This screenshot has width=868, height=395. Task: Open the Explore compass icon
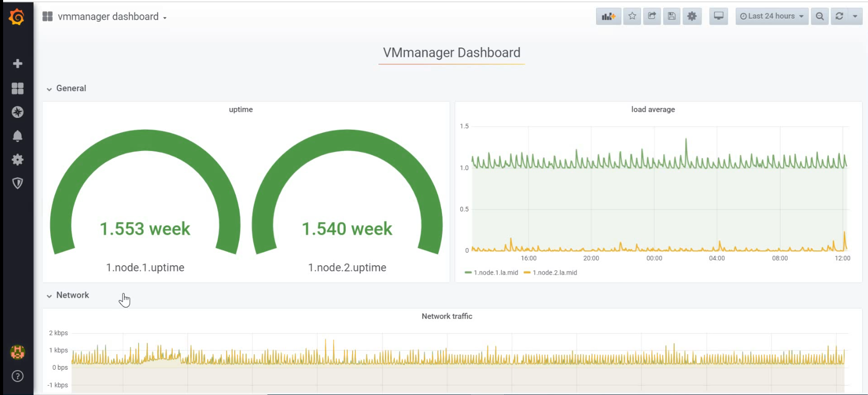pos(18,112)
